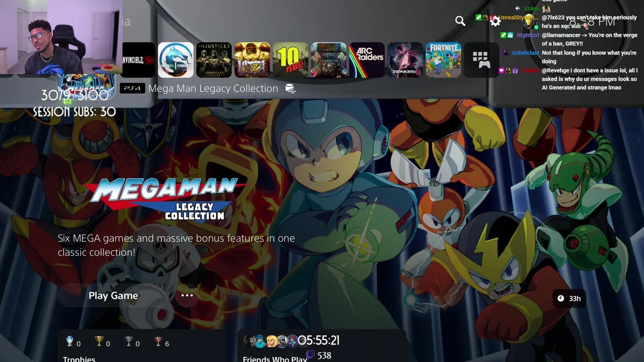644x362 pixels.
Task: Select the Ultra Street Fighter IV tile
Action: [x=252, y=60]
